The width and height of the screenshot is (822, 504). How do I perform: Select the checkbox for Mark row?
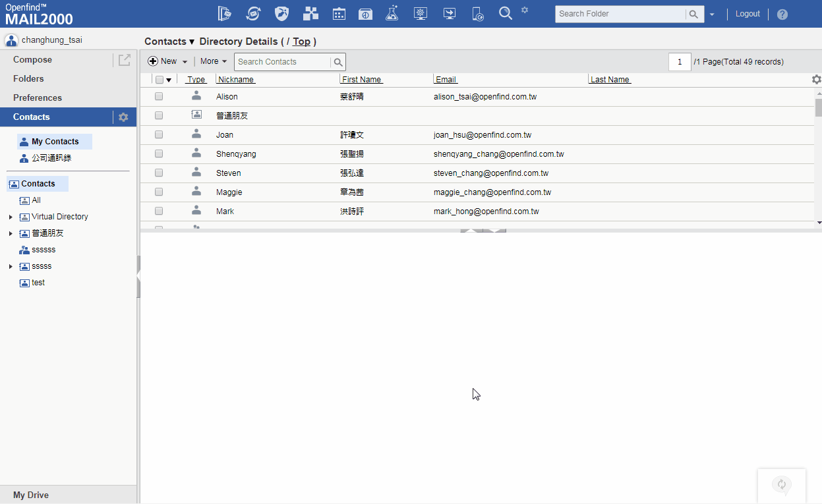pyautogui.click(x=159, y=211)
